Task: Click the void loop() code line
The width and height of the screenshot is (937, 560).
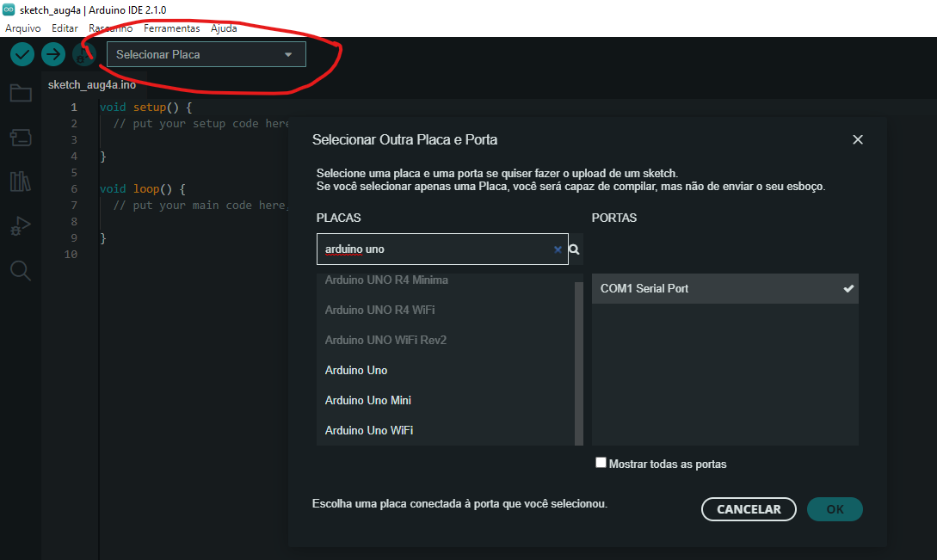Action: pos(142,189)
